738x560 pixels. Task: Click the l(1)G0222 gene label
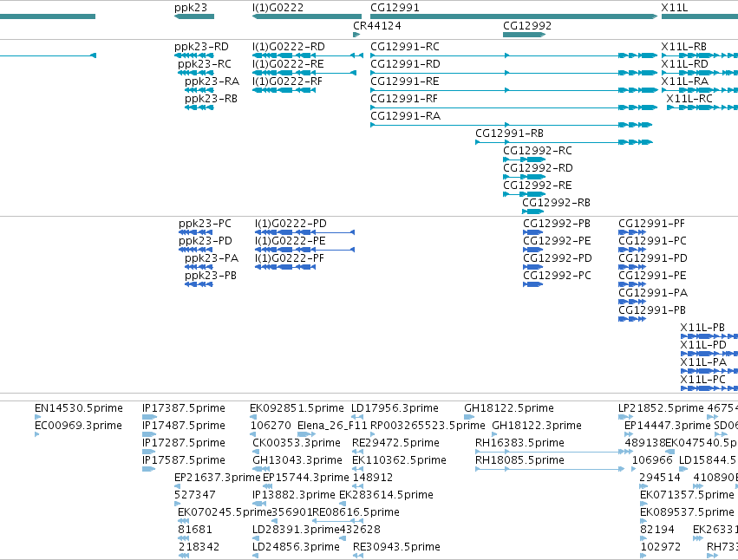pyautogui.click(x=278, y=8)
